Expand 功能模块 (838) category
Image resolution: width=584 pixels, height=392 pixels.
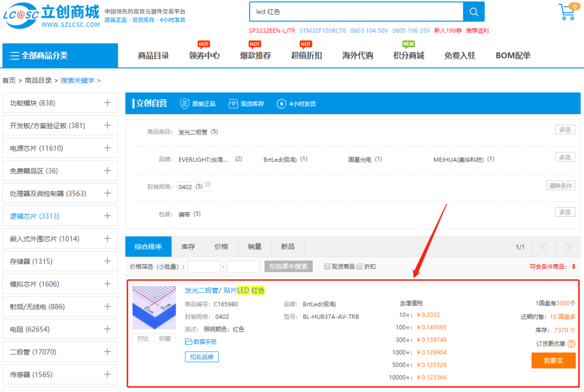(107, 103)
